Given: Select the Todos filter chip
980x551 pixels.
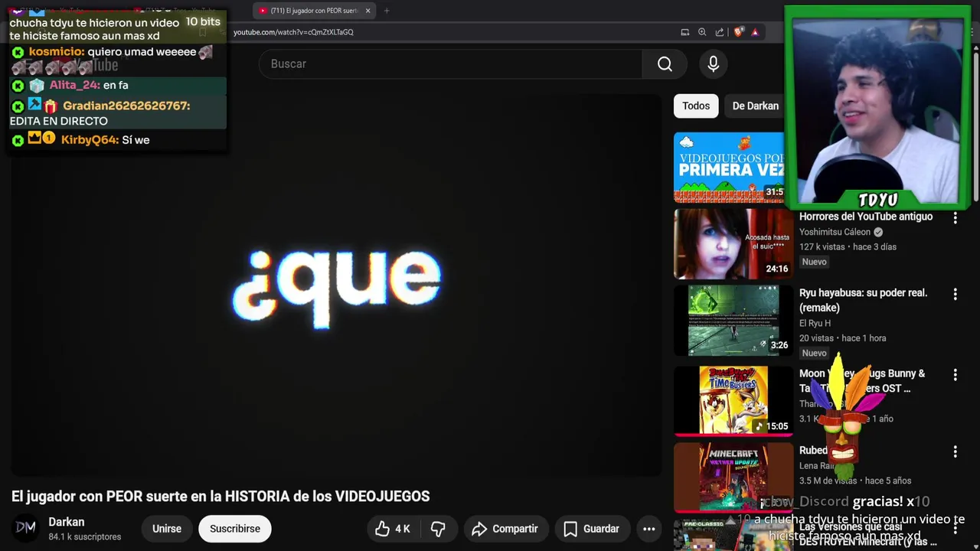Looking at the screenshot, I should point(696,106).
